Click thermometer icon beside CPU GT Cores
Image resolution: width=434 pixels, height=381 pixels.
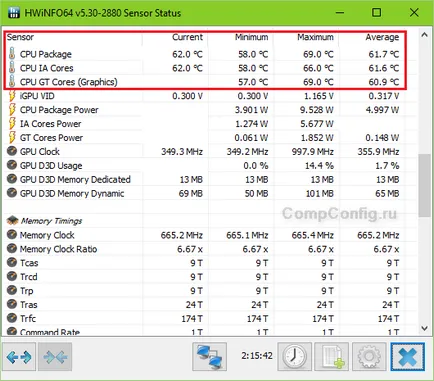point(12,82)
